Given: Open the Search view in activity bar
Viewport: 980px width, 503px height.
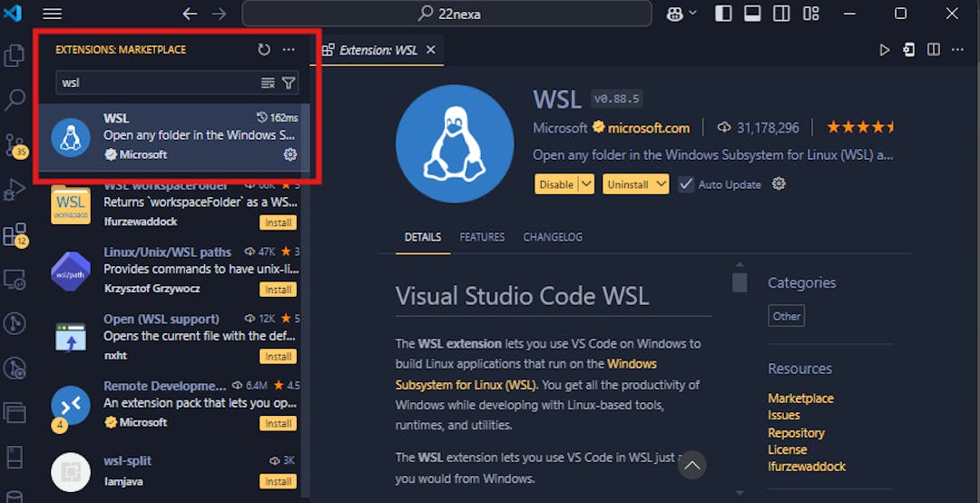Looking at the screenshot, I should pos(15,100).
